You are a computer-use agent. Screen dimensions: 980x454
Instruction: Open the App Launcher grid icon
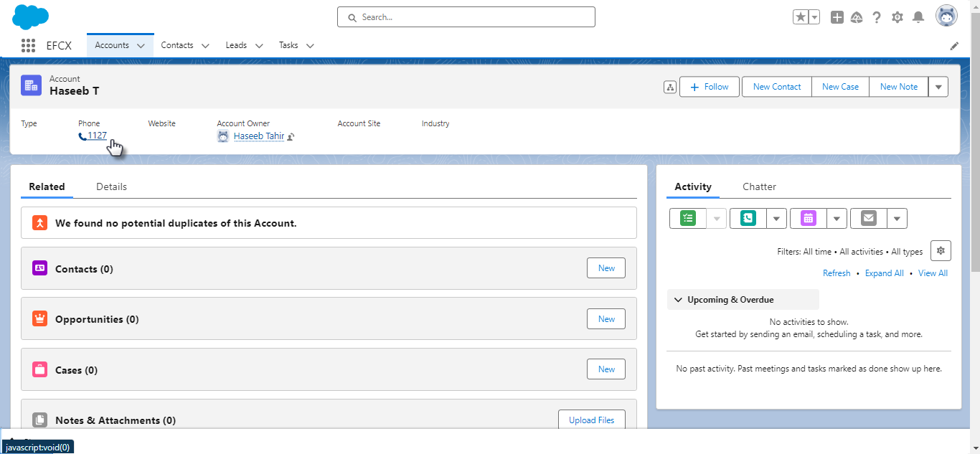(28, 45)
